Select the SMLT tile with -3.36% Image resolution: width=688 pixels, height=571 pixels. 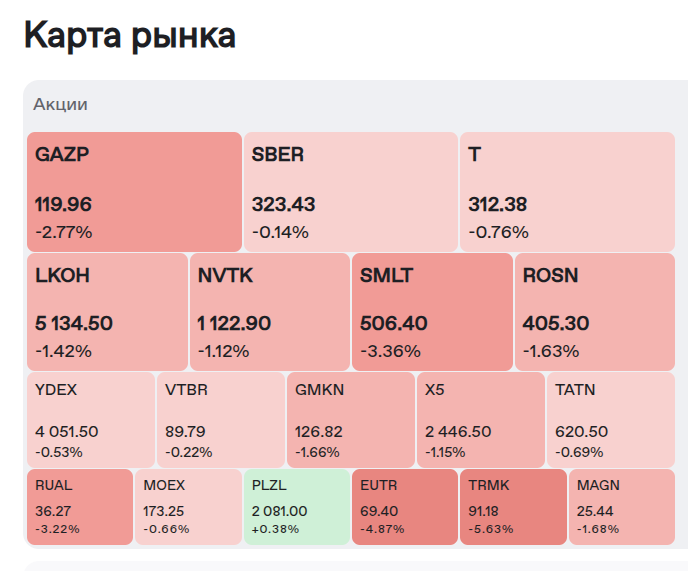click(432, 312)
